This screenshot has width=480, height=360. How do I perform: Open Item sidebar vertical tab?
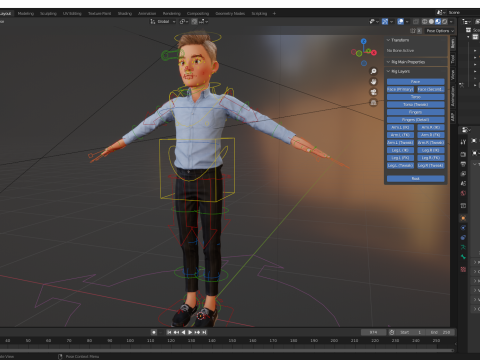[x=453, y=44]
